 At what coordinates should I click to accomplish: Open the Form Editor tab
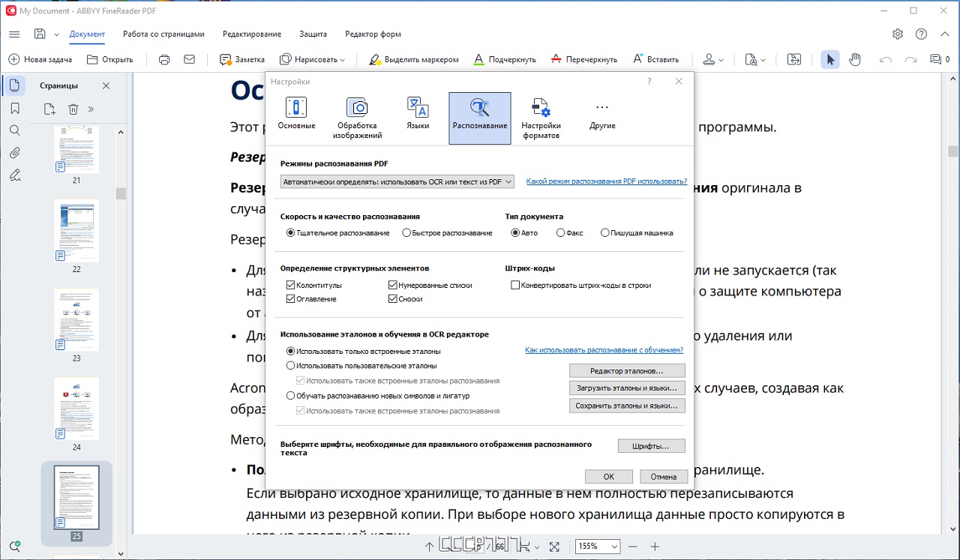pos(373,34)
